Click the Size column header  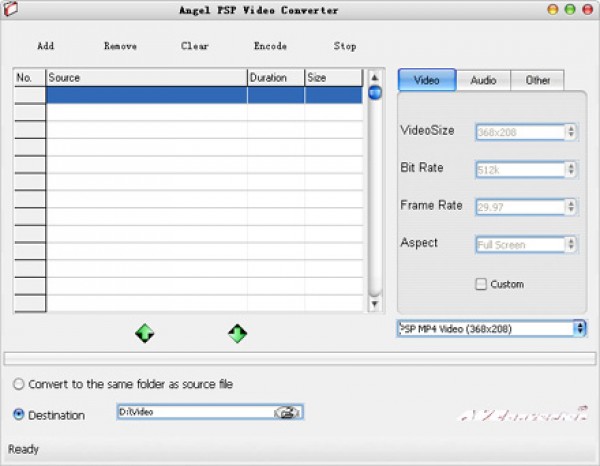pos(333,78)
